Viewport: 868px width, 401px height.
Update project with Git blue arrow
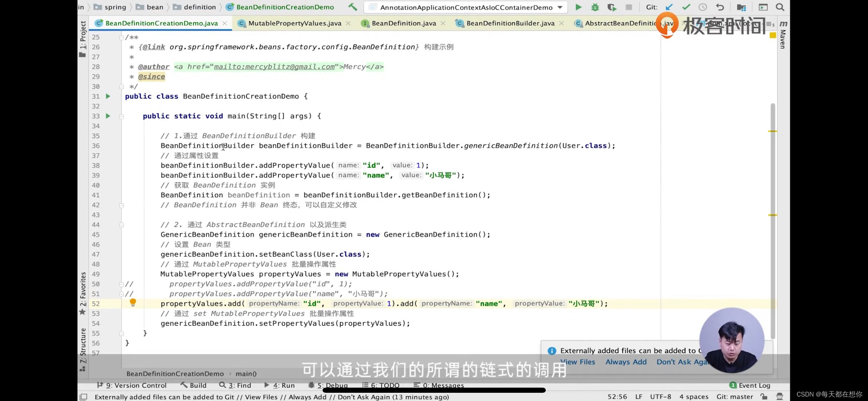(x=669, y=7)
